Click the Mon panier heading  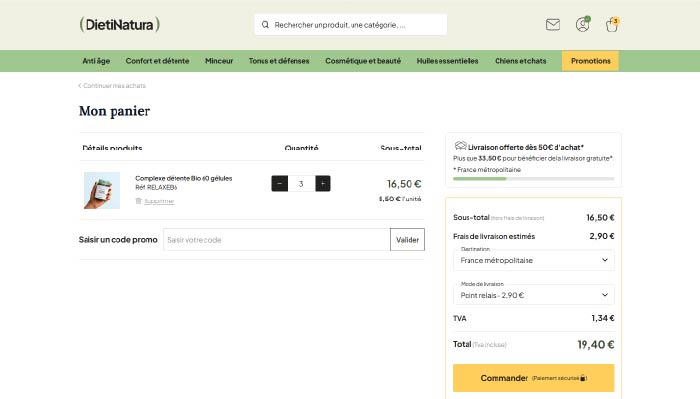(114, 111)
